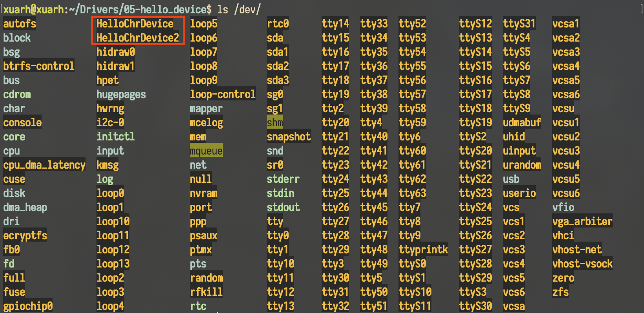Click the udmabuf device entry
The height and width of the screenshot is (313, 644).
coord(522,123)
